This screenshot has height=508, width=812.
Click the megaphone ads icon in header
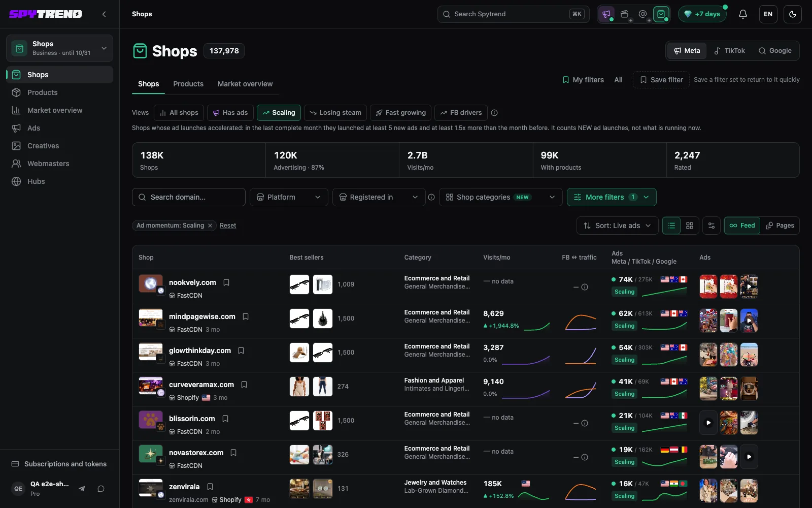606,14
